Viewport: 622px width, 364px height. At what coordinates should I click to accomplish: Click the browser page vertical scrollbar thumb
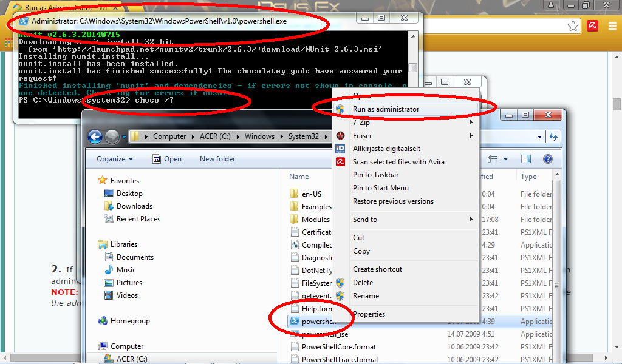coord(617,104)
